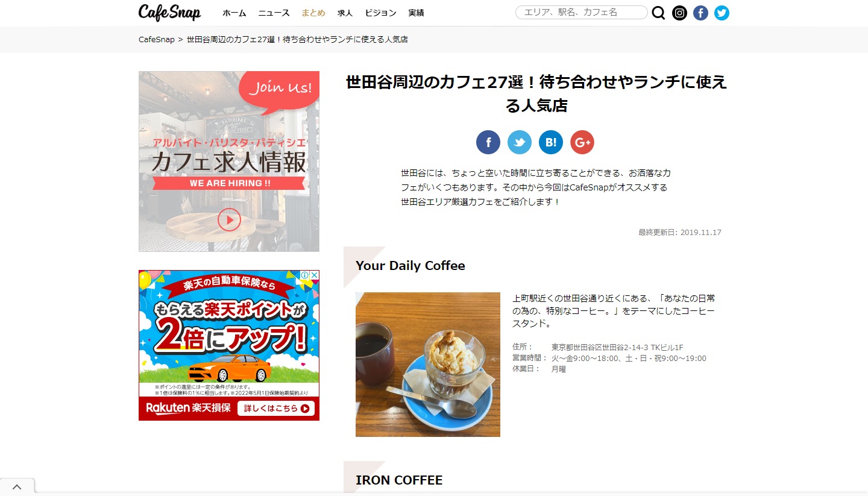Image resolution: width=868 pixels, height=496 pixels.
Task: Share article via Google+ button
Action: coord(582,142)
